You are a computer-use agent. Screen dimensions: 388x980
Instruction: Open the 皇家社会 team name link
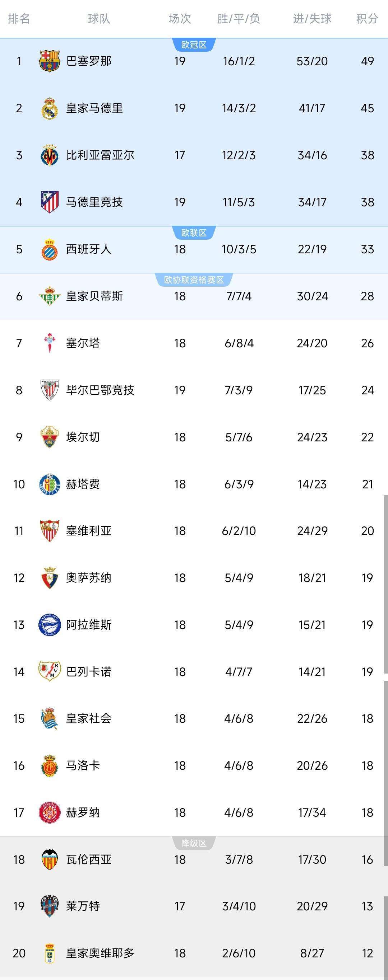tap(88, 719)
